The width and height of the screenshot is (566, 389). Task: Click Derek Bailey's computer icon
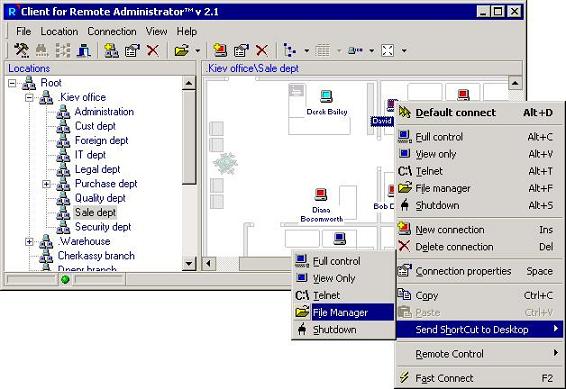326,96
